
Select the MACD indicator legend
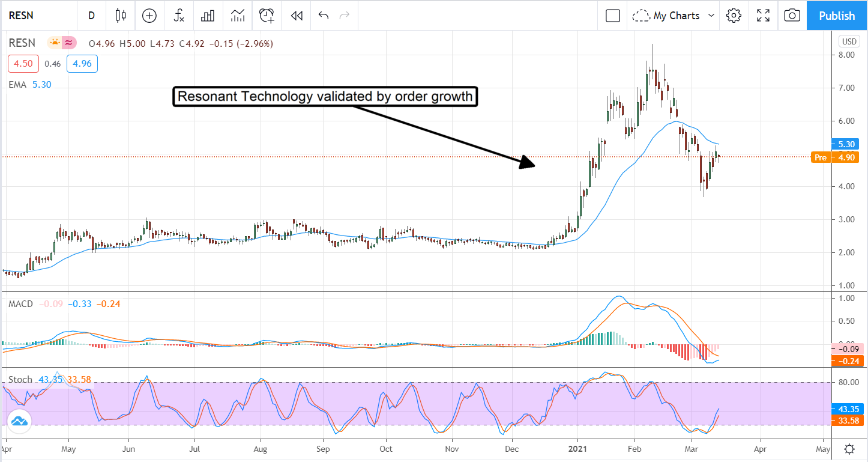click(20, 304)
